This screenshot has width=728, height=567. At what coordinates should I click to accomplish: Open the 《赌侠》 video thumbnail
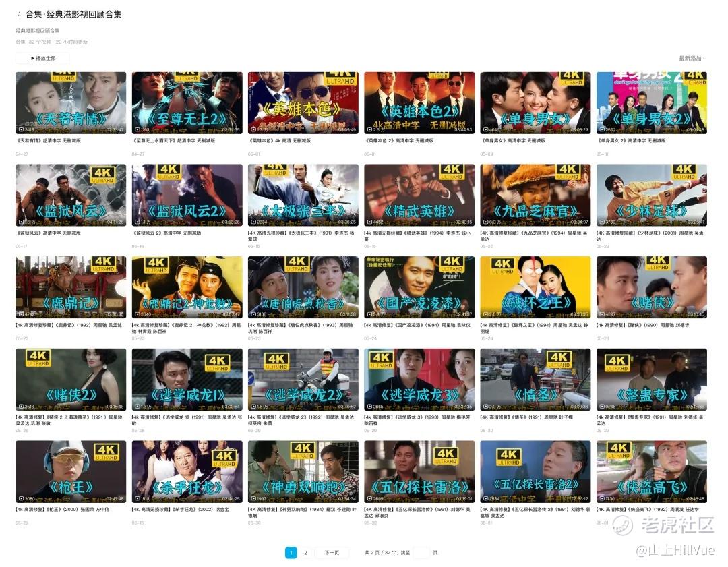click(x=651, y=287)
